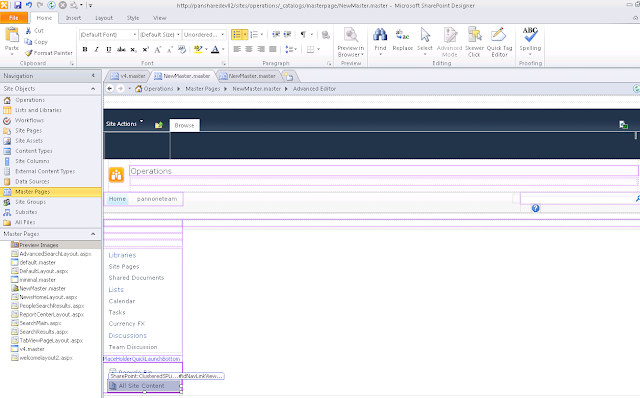
Task: Apply the text highlight color
Action: click(198, 49)
